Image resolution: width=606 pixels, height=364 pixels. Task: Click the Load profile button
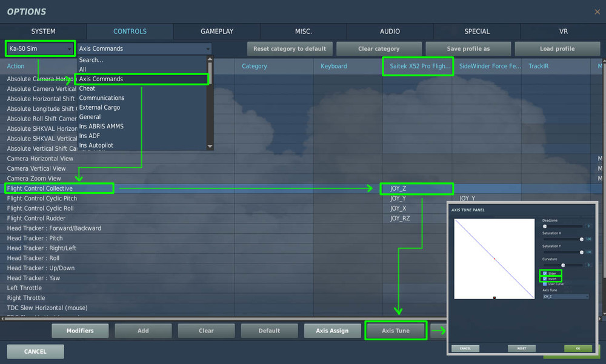coord(558,48)
